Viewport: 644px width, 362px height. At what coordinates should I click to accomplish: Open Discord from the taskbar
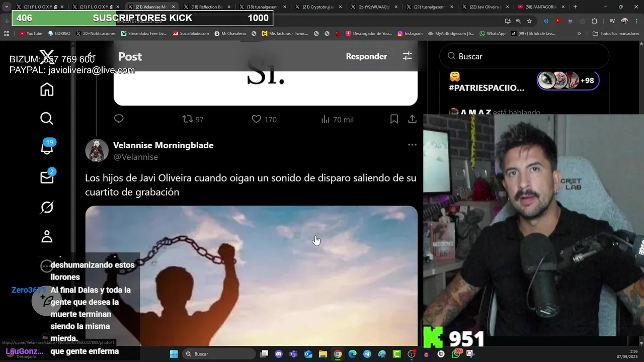[279, 354]
